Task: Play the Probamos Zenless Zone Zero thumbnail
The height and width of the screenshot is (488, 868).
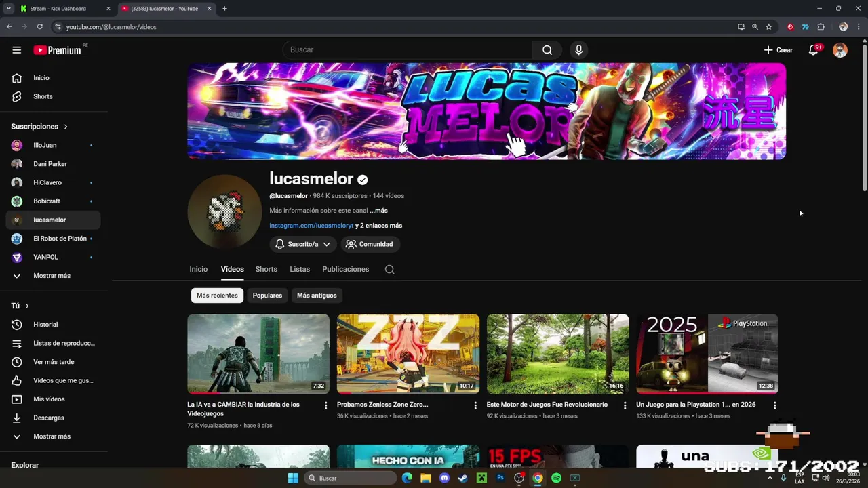Action: [x=408, y=354]
